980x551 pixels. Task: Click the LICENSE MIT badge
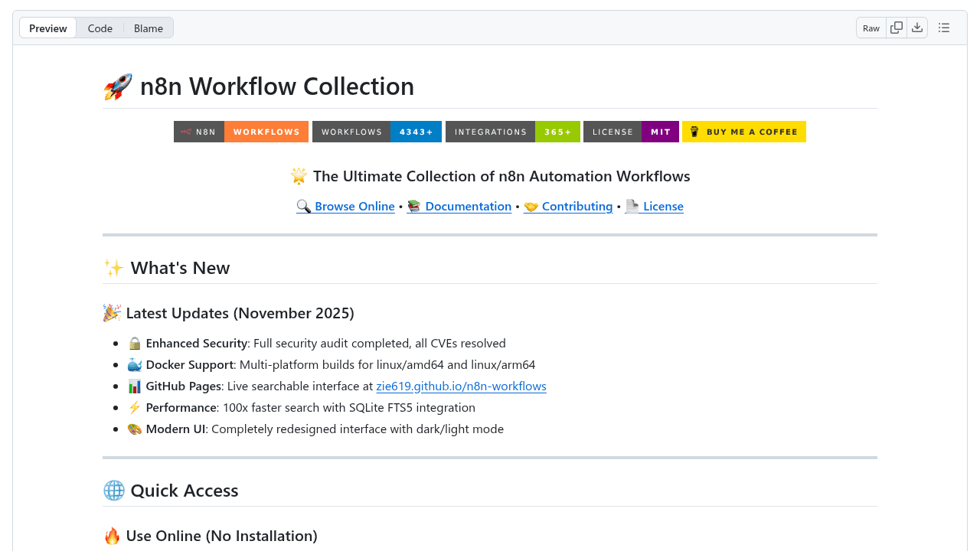pyautogui.click(x=631, y=131)
